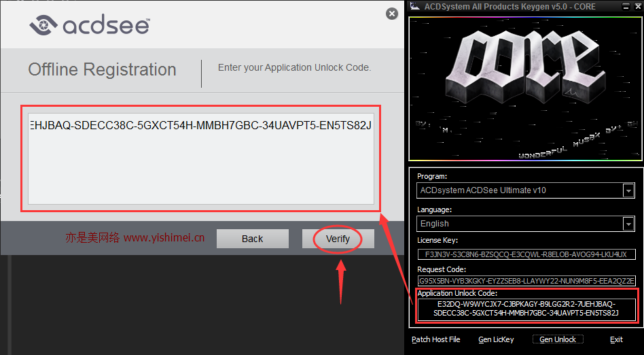The height and width of the screenshot is (355, 644).
Task: Open the Program dropdown in keygen
Action: tap(628, 190)
